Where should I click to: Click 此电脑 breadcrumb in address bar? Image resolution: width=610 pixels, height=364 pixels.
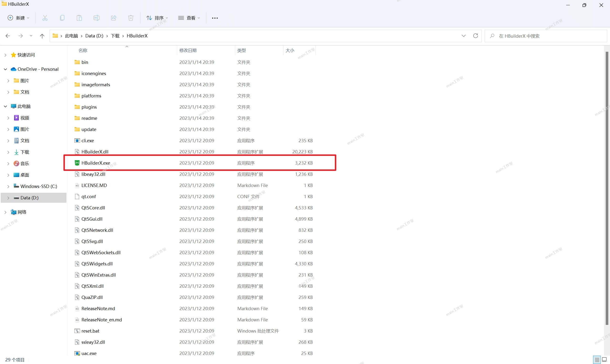[x=71, y=36]
